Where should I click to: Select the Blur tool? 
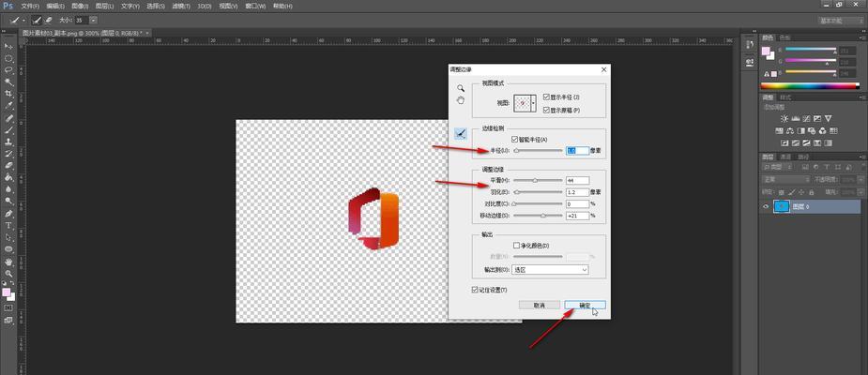point(8,188)
